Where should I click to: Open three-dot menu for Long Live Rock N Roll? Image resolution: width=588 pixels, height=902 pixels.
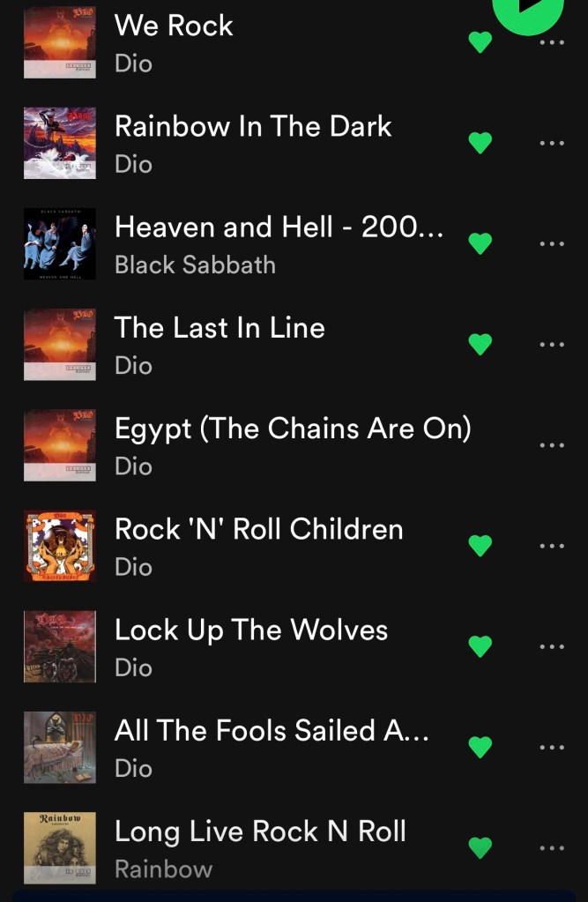click(x=552, y=847)
